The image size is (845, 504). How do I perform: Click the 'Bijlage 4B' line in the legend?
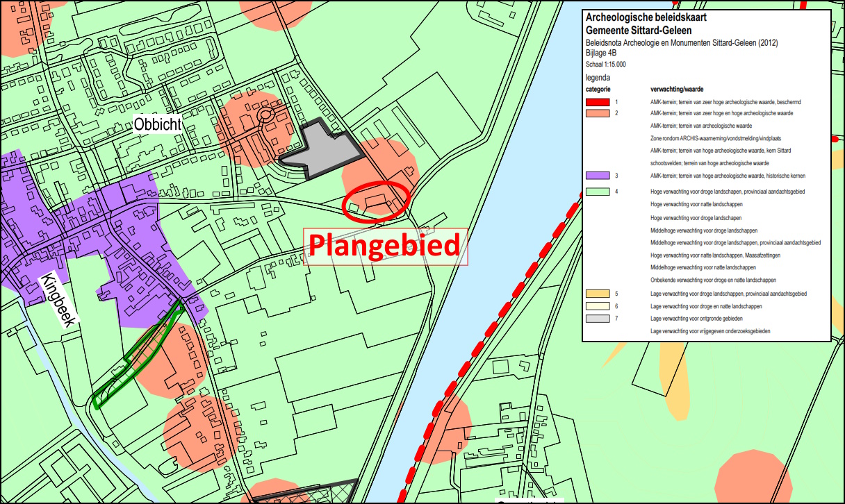602,53
